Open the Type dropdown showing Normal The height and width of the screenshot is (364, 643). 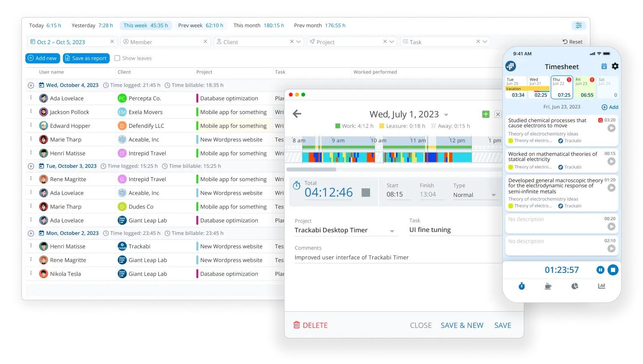[x=475, y=195]
